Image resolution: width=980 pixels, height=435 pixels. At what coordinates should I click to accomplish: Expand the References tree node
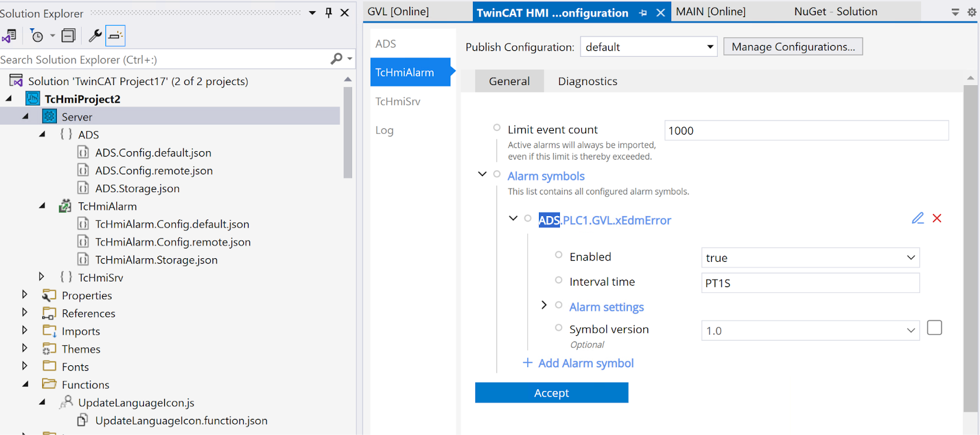point(24,312)
